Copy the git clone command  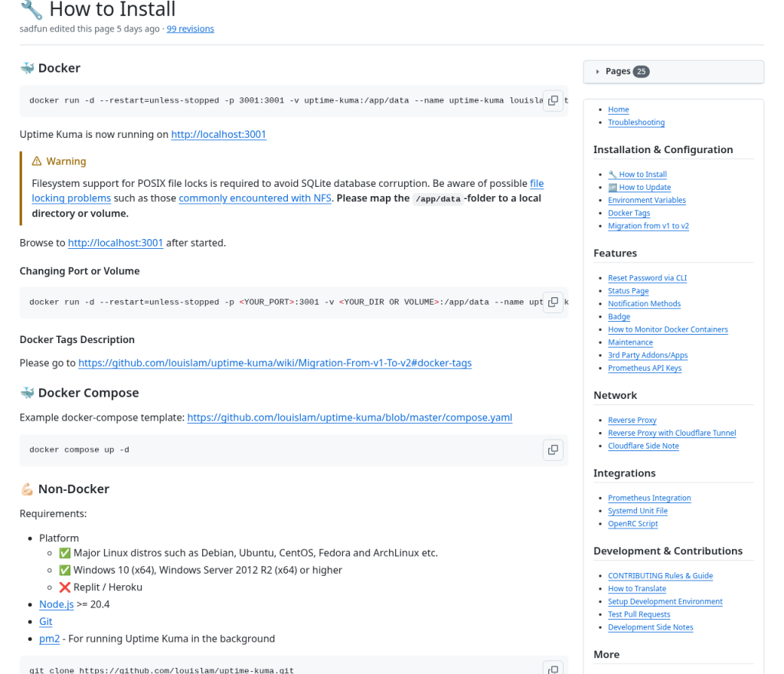click(553, 669)
